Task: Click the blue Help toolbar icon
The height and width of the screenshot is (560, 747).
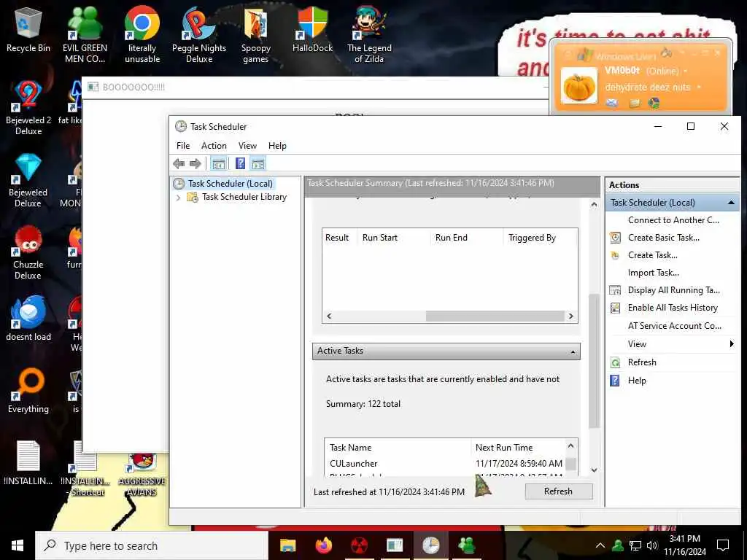Action: point(241,164)
